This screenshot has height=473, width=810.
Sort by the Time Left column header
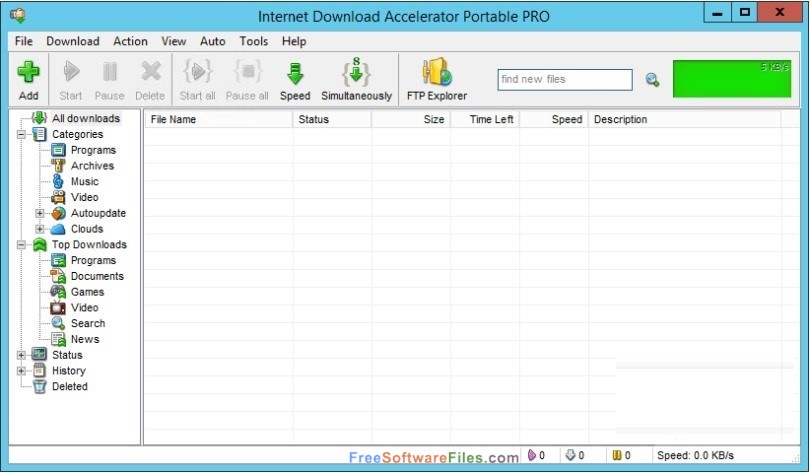485,119
